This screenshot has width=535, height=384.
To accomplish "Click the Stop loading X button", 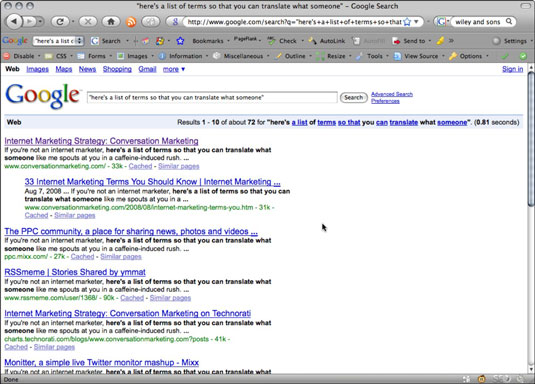I will (88, 22).
